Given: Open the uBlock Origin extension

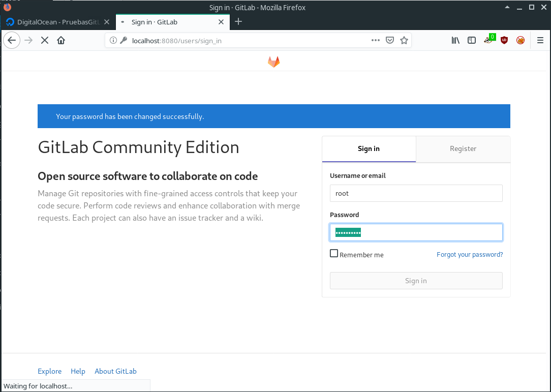Looking at the screenshot, I should point(504,41).
